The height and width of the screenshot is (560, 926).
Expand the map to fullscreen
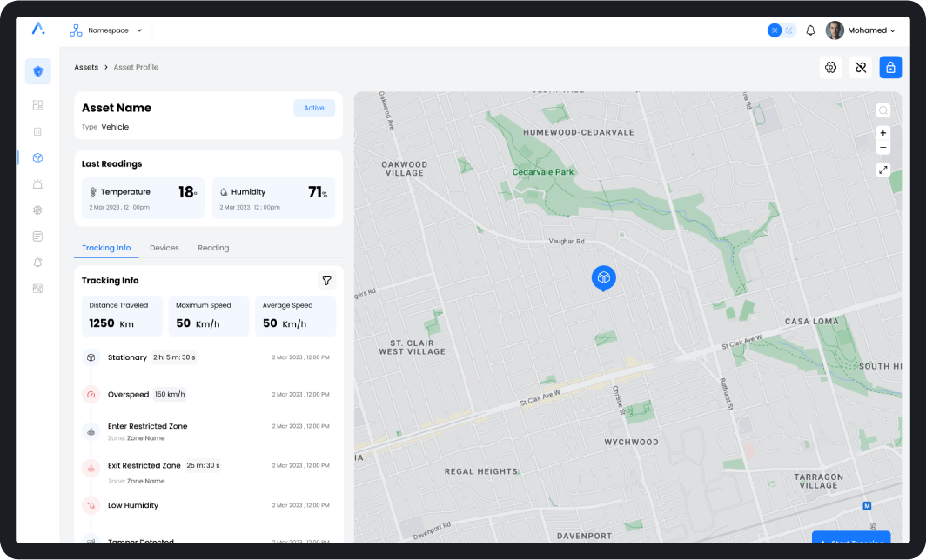coord(882,170)
